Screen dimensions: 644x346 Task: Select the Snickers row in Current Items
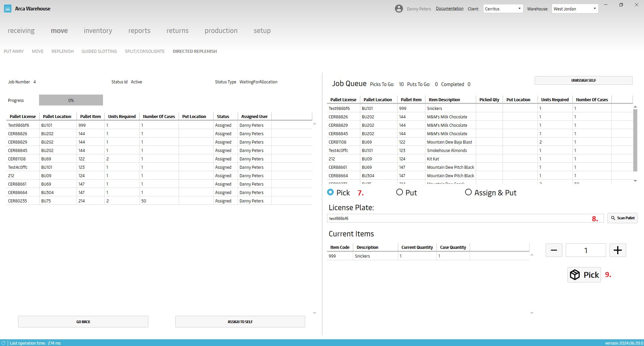coord(428,256)
